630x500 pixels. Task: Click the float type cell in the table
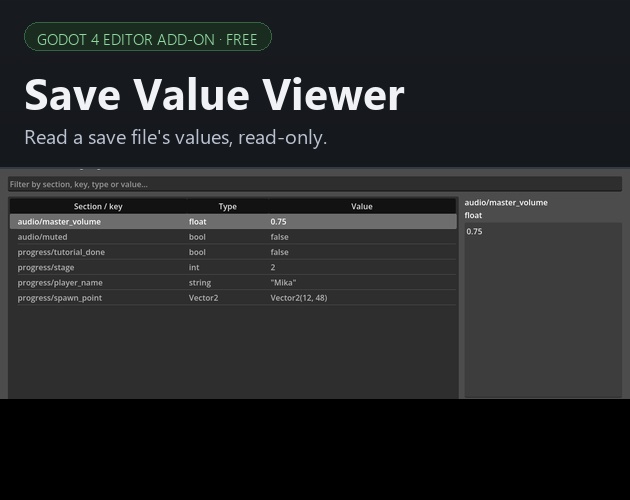pos(197,221)
